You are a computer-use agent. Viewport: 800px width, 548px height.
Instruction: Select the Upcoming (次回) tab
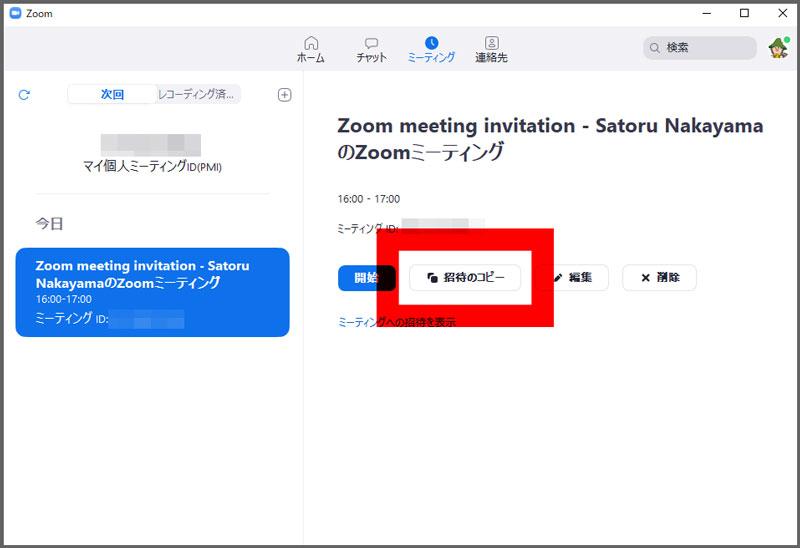point(112,94)
